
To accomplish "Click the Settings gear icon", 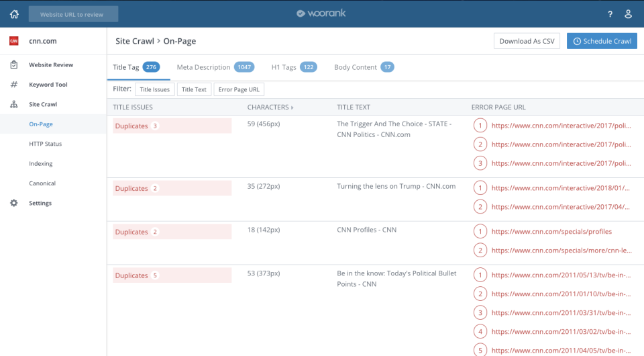I will click(x=14, y=203).
